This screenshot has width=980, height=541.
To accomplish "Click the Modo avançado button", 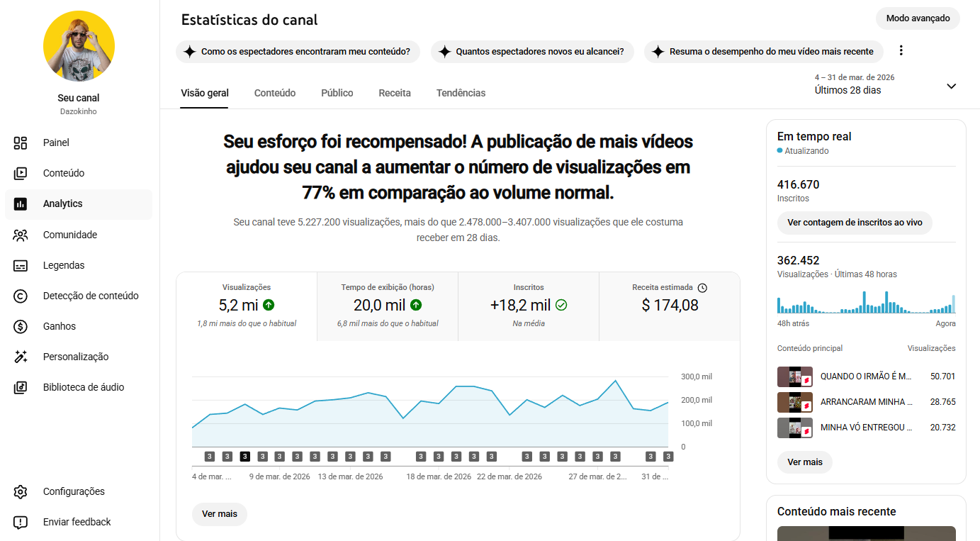I will click(x=918, y=18).
